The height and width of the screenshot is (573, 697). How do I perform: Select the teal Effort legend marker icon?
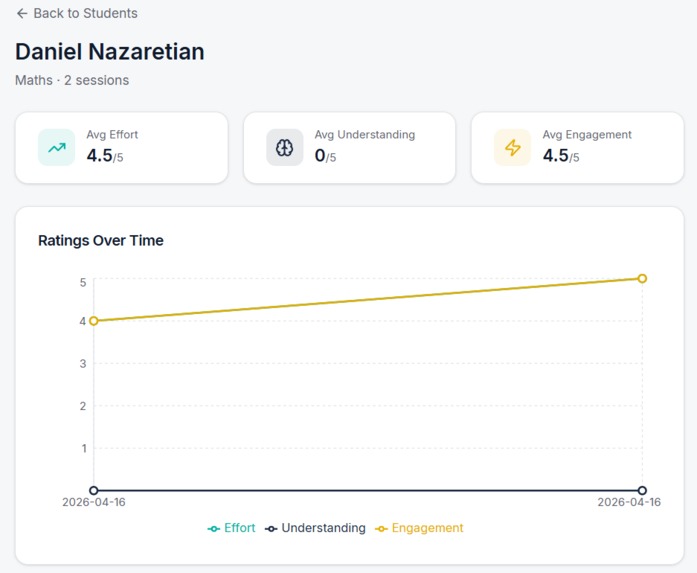pos(213,529)
